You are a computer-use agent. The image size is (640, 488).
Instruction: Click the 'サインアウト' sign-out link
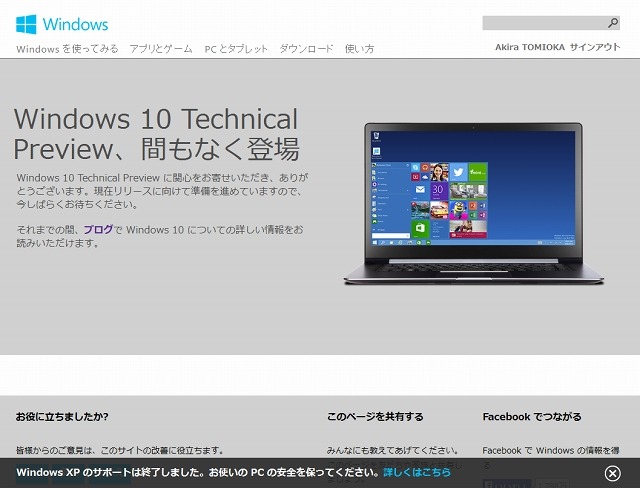pyautogui.click(x=595, y=47)
